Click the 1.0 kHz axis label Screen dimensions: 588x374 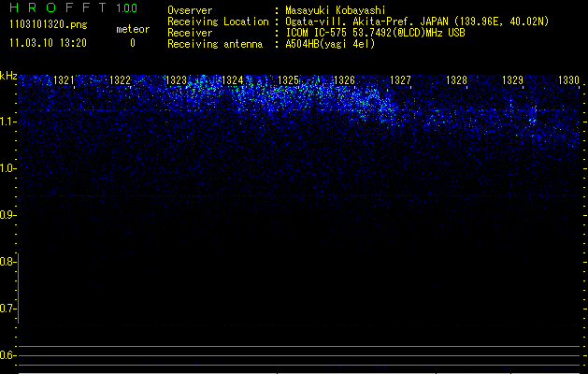pyautogui.click(x=7, y=168)
